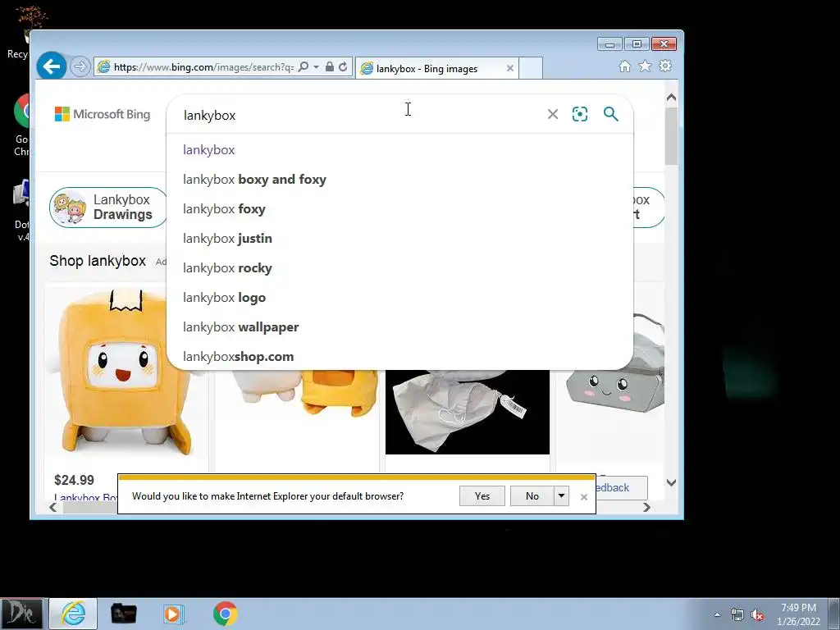This screenshot has width=840, height=630.
Task: Refresh the page with reload icon
Action: (x=343, y=67)
